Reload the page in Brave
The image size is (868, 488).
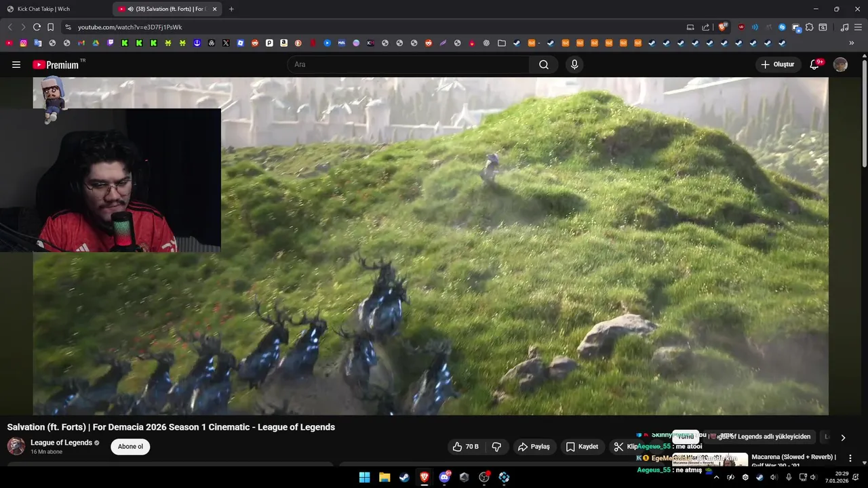(x=37, y=27)
